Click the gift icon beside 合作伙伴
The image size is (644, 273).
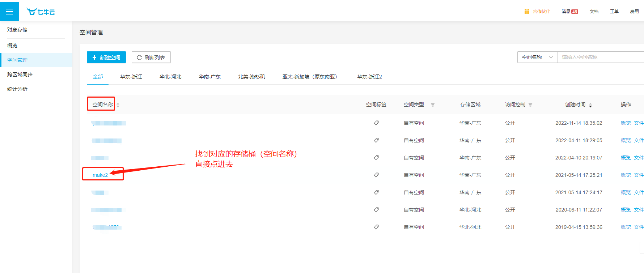(527, 11)
